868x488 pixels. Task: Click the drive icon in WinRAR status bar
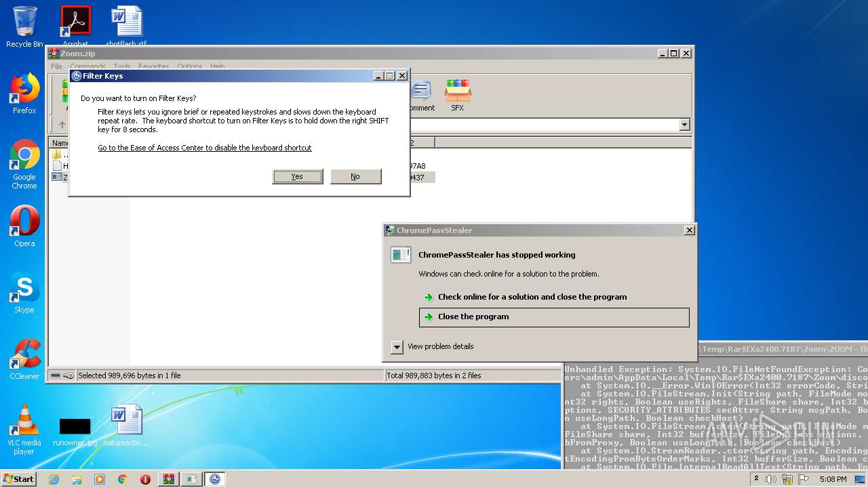point(56,375)
